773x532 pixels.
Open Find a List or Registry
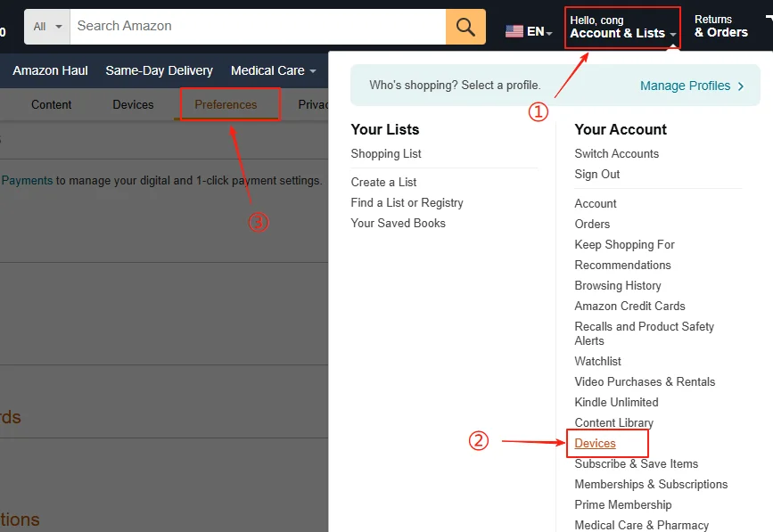click(407, 203)
